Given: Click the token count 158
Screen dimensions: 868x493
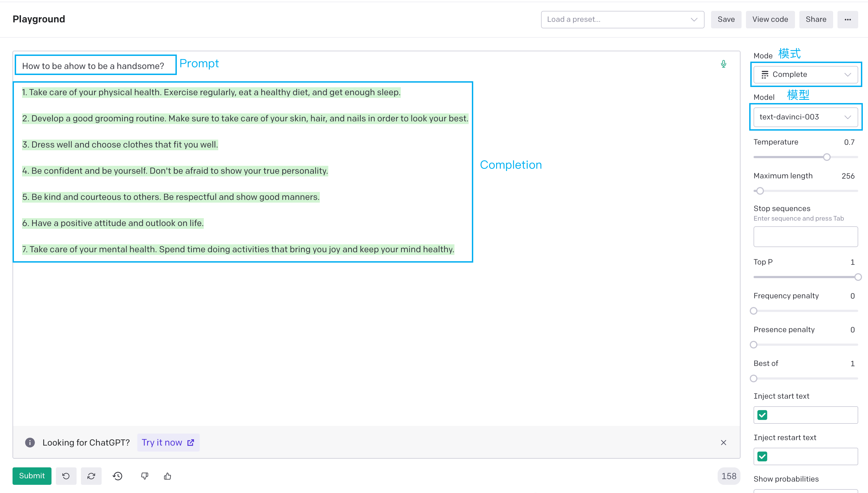Looking at the screenshot, I should tap(729, 476).
